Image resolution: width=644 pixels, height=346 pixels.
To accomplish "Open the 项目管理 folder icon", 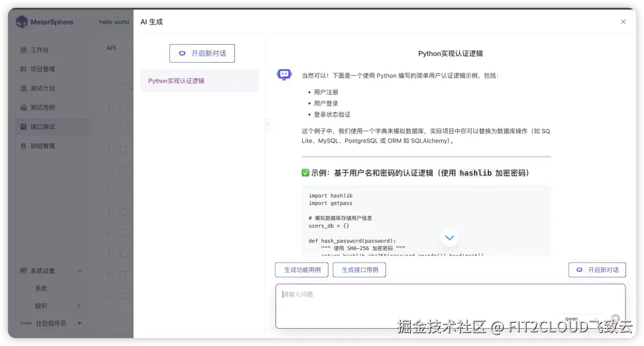I will (23, 69).
